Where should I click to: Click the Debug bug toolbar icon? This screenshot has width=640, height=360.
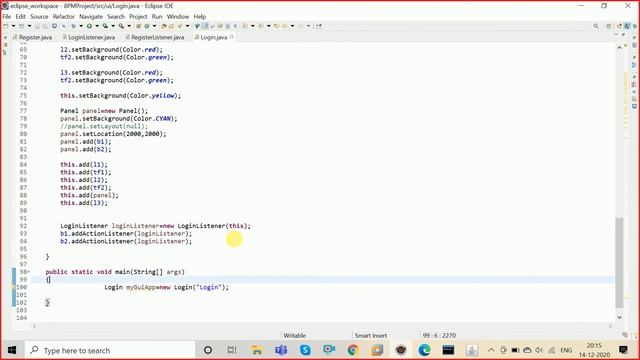[x=73, y=26]
